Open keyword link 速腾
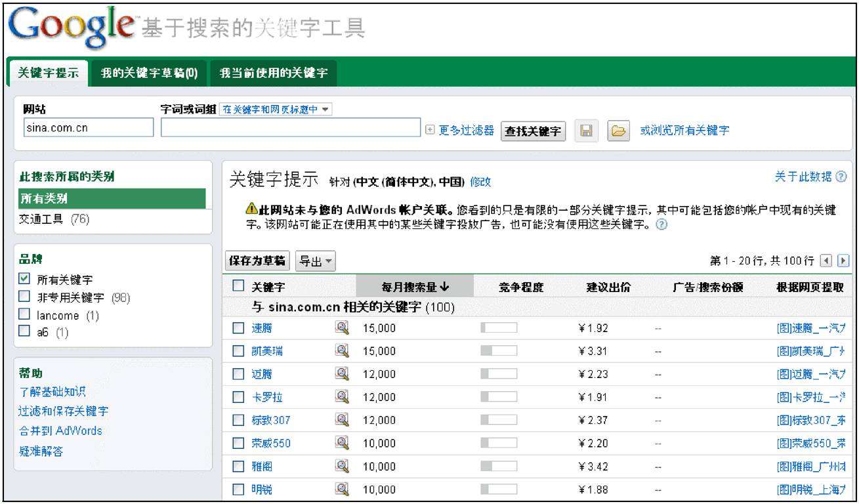The height and width of the screenshot is (504, 859). pyautogui.click(x=262, y=329)
